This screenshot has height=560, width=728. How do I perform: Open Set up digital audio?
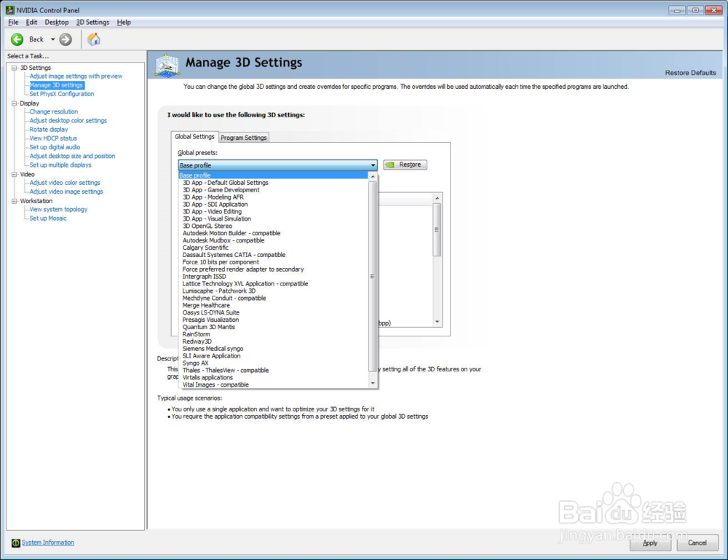(55, 147)
